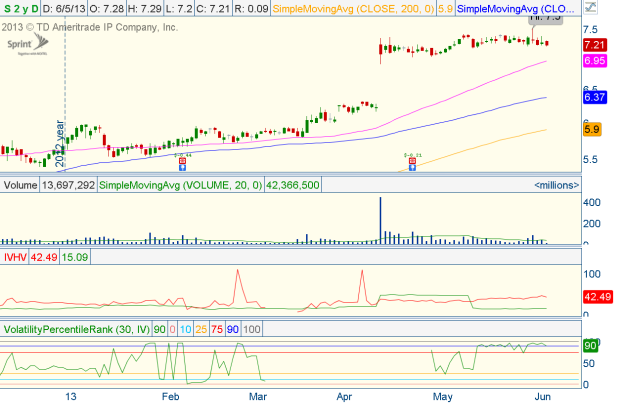This screenshot has width=625, height=403.
Task: Click the tall April volume spike bar
Action: coord(381,220)
